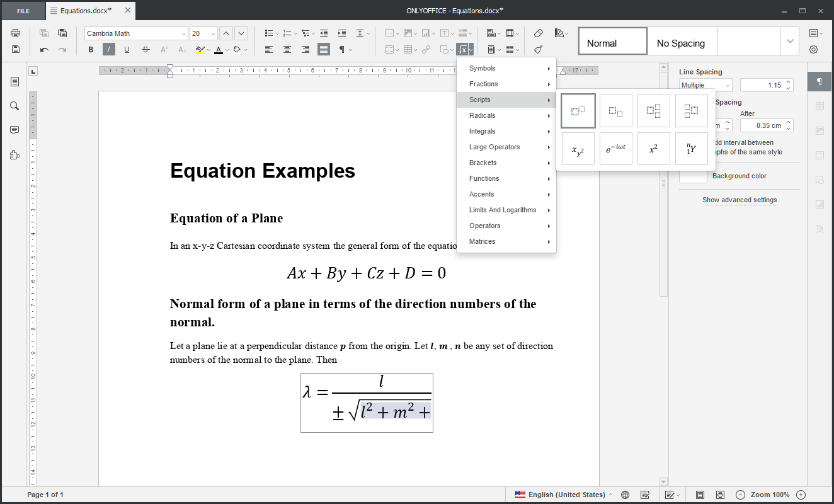The height and width of the screenshot is (504, 834).
Task: Click Fit to page icon
Action: [700, 495]
